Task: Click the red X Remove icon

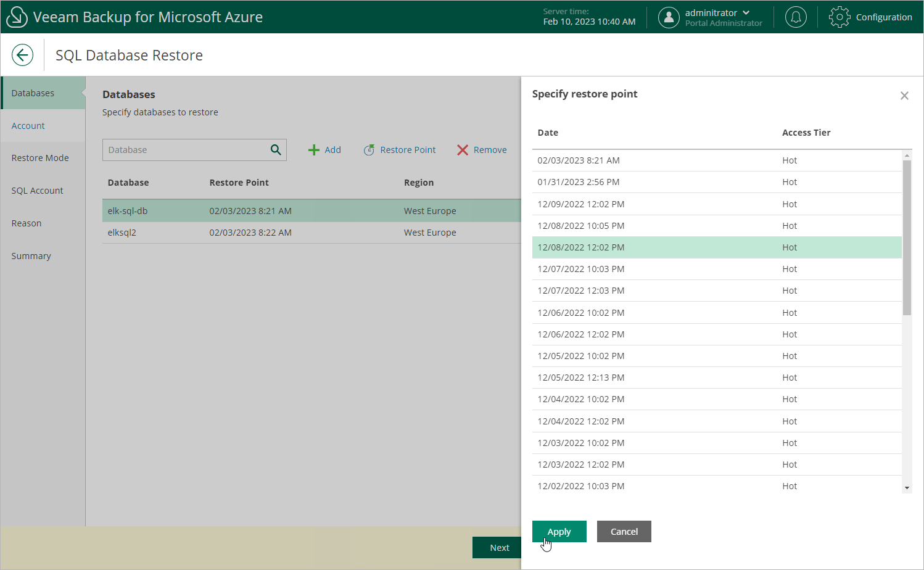Action: 463,150
